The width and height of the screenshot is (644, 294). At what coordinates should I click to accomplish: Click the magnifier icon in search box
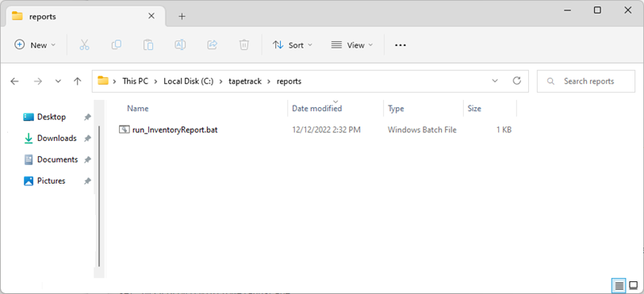point(551,81)
